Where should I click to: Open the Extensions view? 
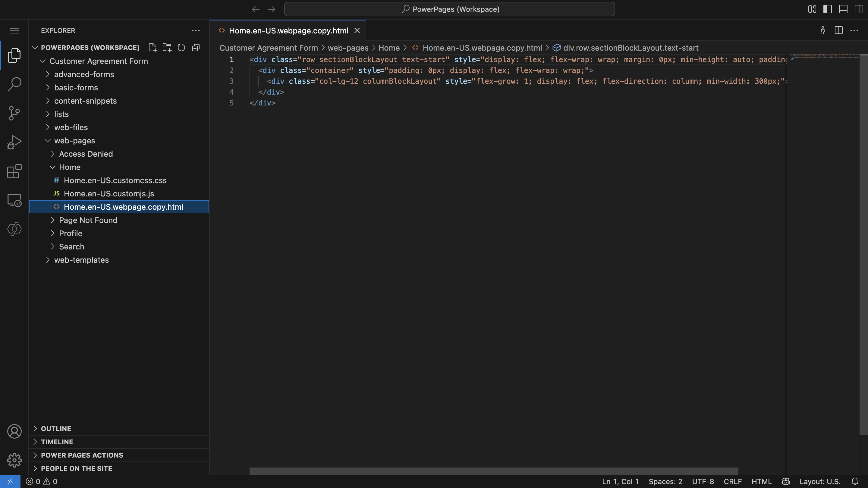pos(14,171)
